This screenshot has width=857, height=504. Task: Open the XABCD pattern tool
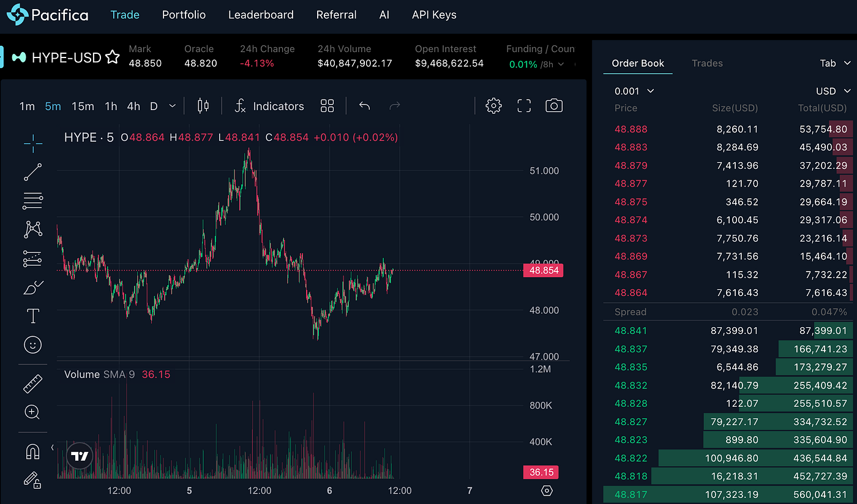point(32,229)
